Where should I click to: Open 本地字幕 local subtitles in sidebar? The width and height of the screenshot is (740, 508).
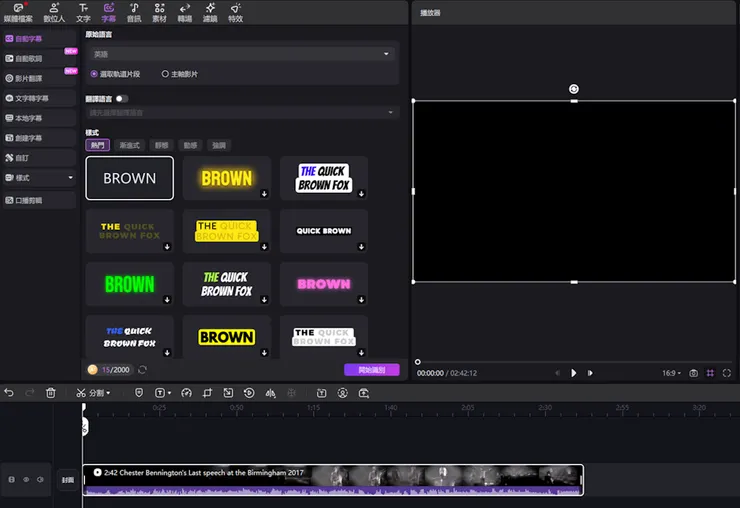39,118
